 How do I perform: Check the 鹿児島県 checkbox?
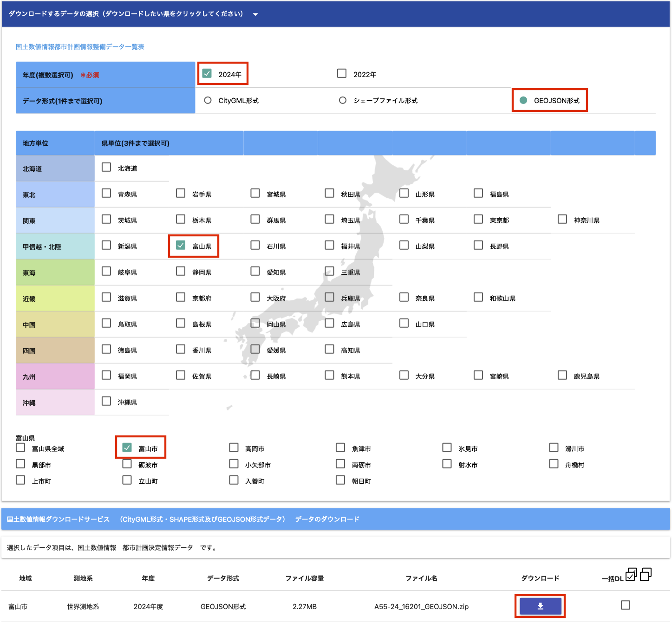click(562, 375)
